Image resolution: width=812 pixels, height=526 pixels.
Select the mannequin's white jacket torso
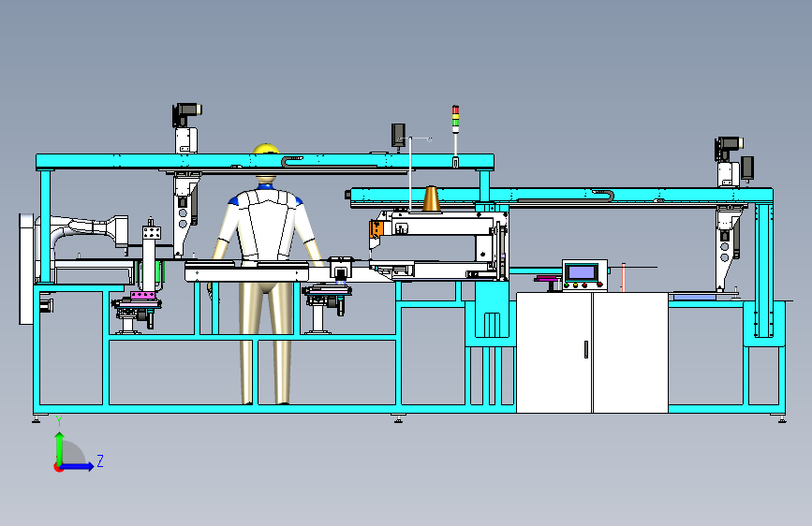pyautogui.click(x=266, y=226)
